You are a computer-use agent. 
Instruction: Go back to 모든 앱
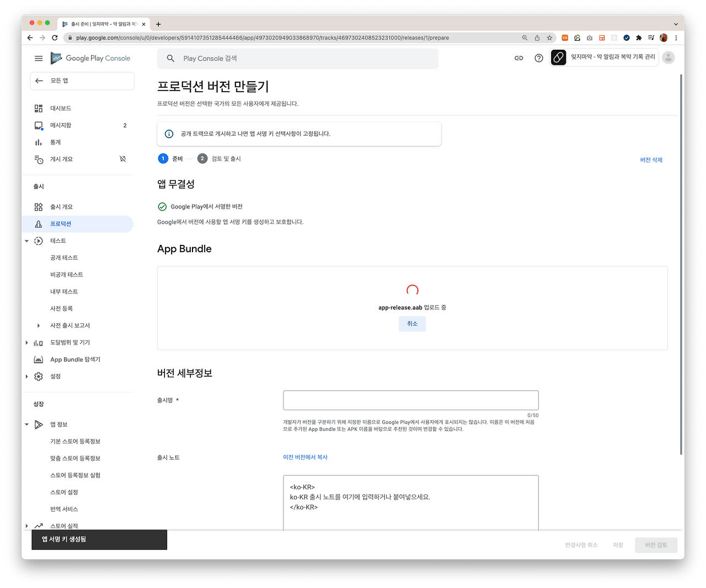point(82,81)
